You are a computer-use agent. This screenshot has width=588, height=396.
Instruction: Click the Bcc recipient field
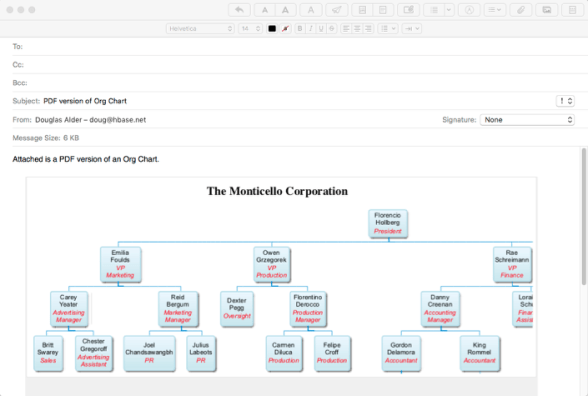[x=300, y=83]
